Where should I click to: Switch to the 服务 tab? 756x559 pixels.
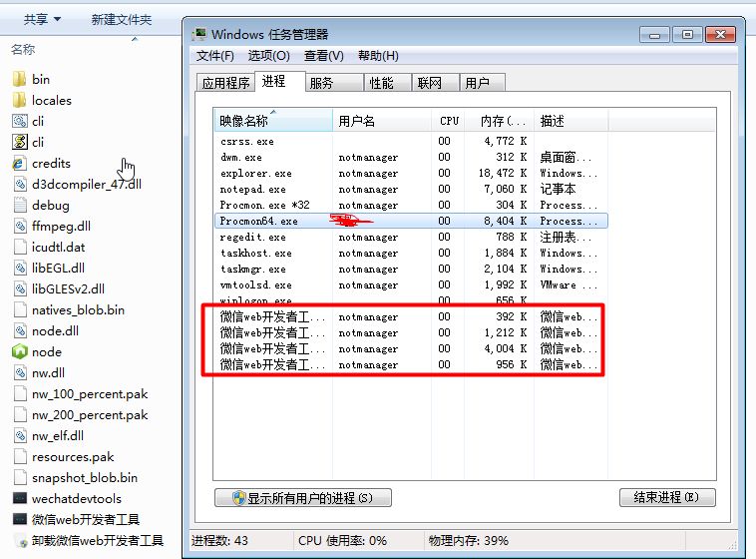[x=334, y=83]
